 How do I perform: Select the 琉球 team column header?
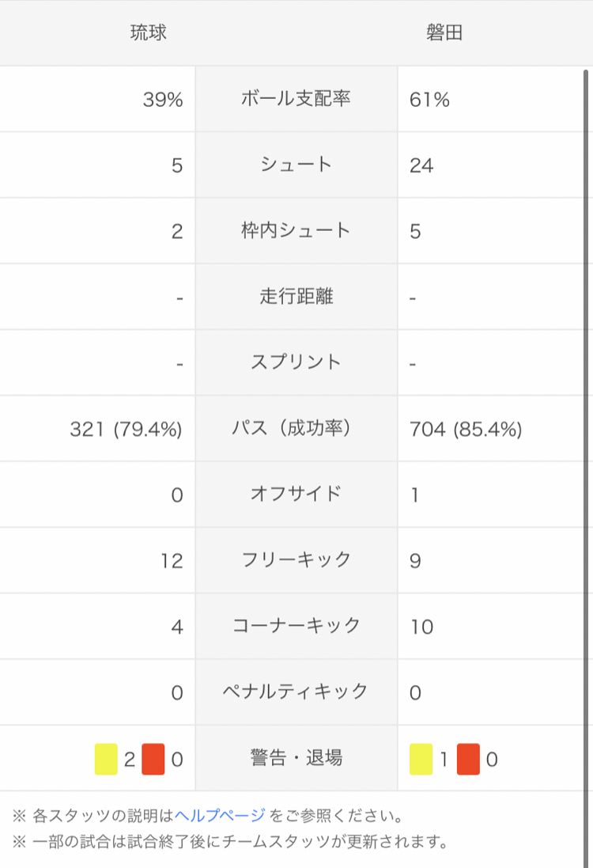point(149,33)
